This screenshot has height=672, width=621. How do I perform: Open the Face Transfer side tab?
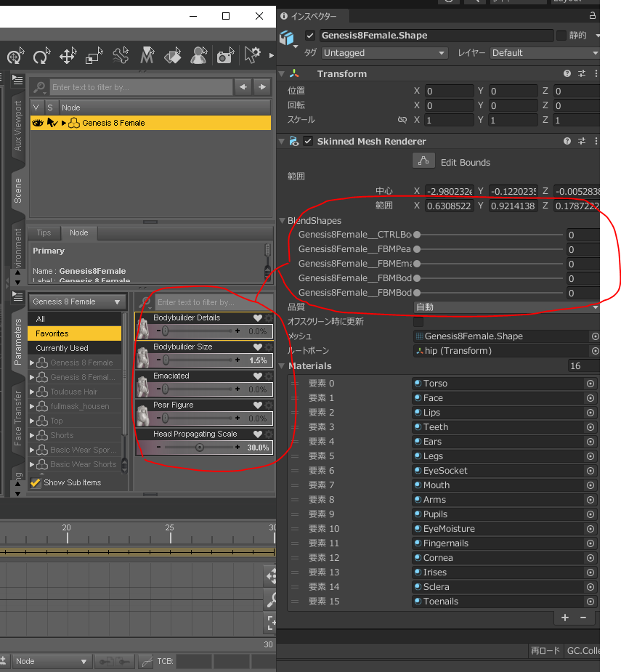(x=17, y=418)
